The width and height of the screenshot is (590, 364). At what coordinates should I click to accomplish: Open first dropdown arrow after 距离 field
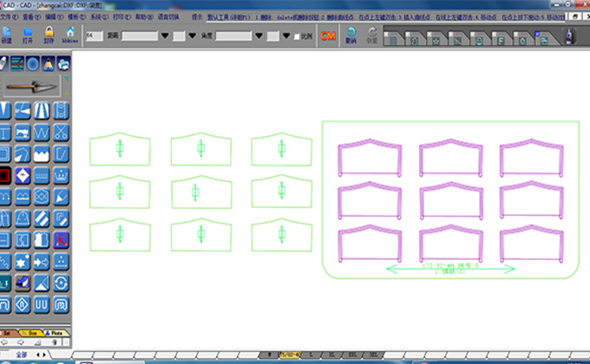165,36
